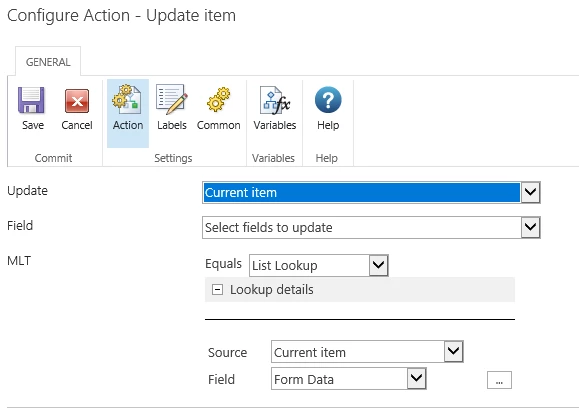Screen dimensions: 579x414
Task: Click the ellipsis button beside Form Data
Action: point(499,380)
